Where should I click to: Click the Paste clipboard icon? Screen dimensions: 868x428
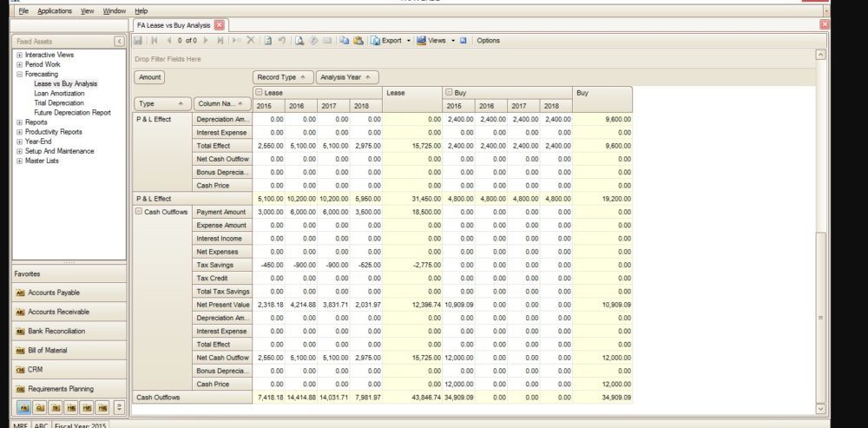click(x=357, y=40)
